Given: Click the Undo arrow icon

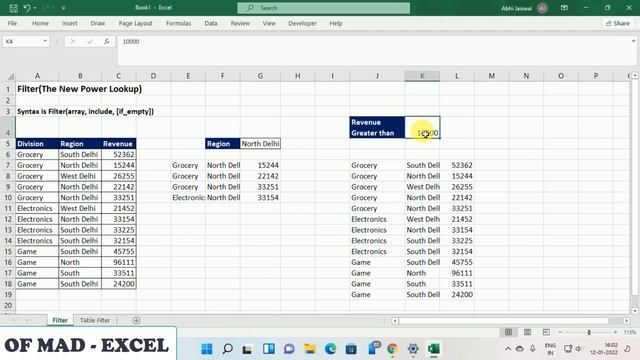Looking at the screenshot, I should coord(27,8).
